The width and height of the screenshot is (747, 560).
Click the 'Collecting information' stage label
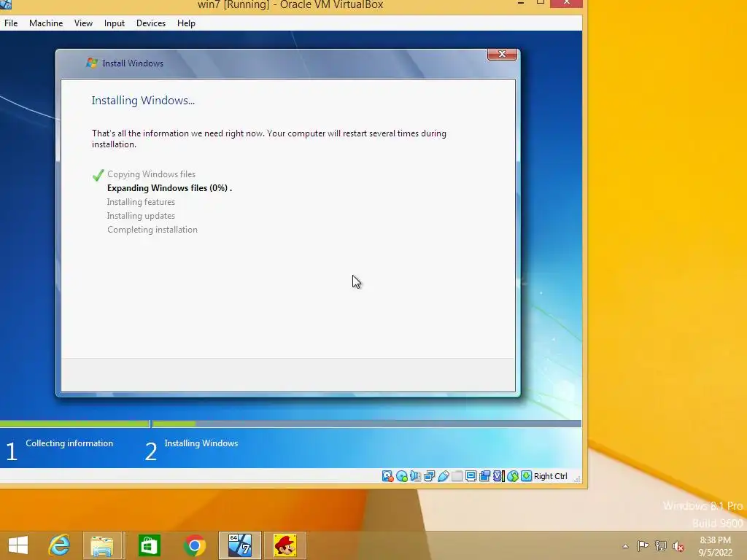click(69, 443)
